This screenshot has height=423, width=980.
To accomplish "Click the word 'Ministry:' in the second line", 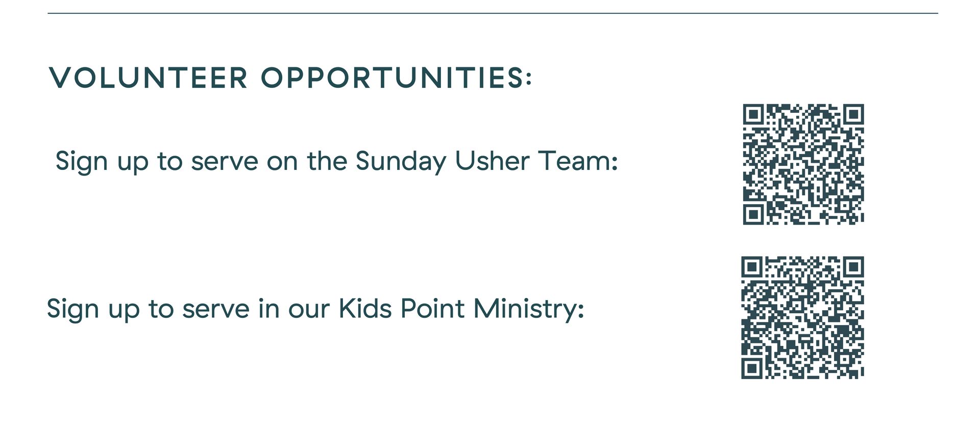I will click(529, 309).
